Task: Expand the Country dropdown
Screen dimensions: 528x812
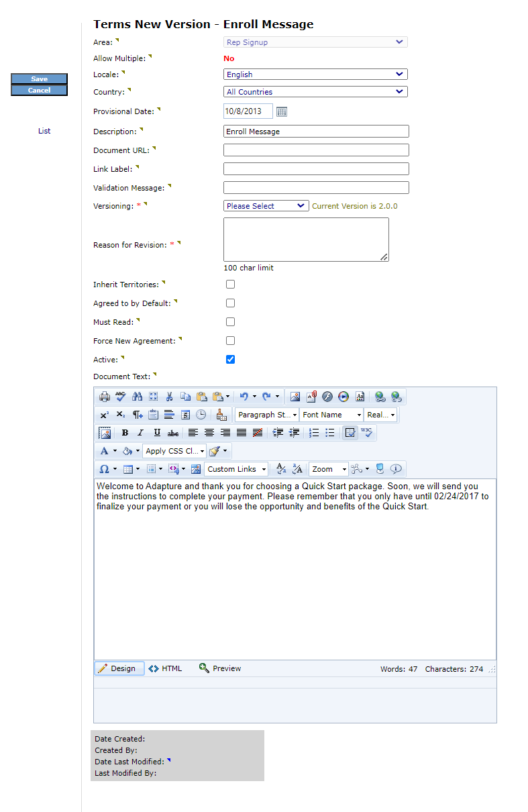Action: coord(315,92)
